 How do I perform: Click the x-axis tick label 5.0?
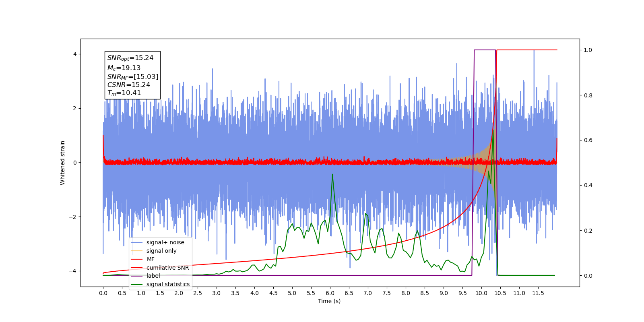tap(292, 293)
